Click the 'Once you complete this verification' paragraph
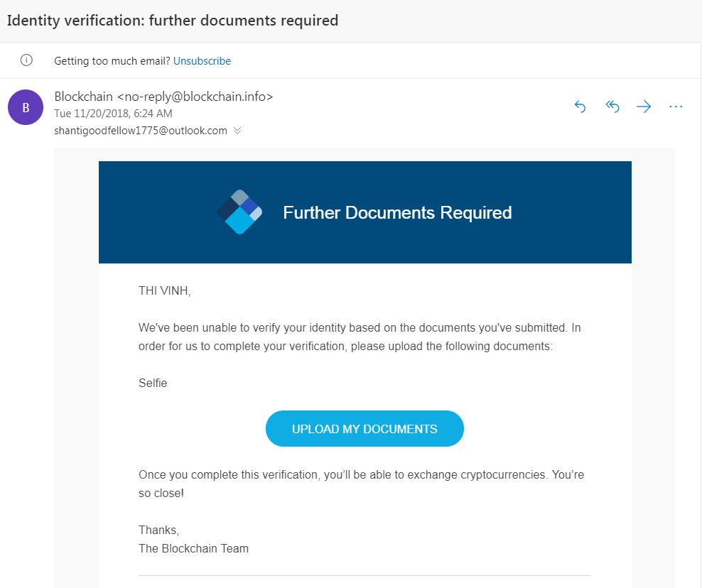702x588 pixels. click(361, 484)
